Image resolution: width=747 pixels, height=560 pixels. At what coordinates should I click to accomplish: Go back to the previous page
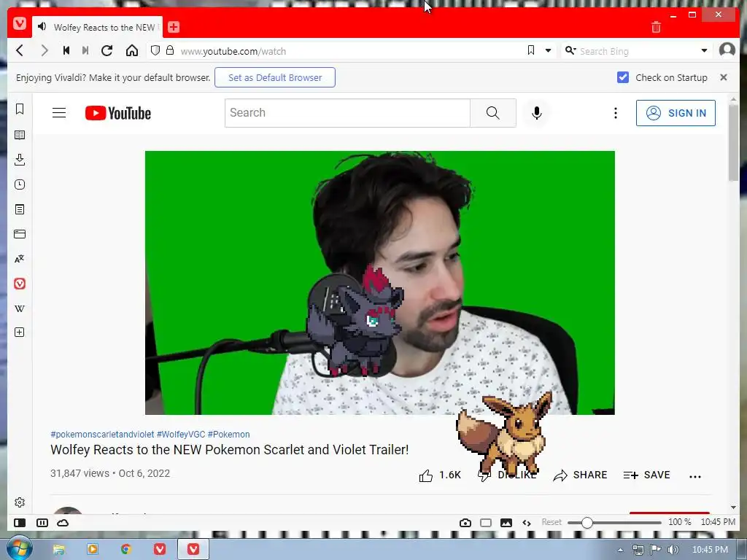(x=20, y=50)
